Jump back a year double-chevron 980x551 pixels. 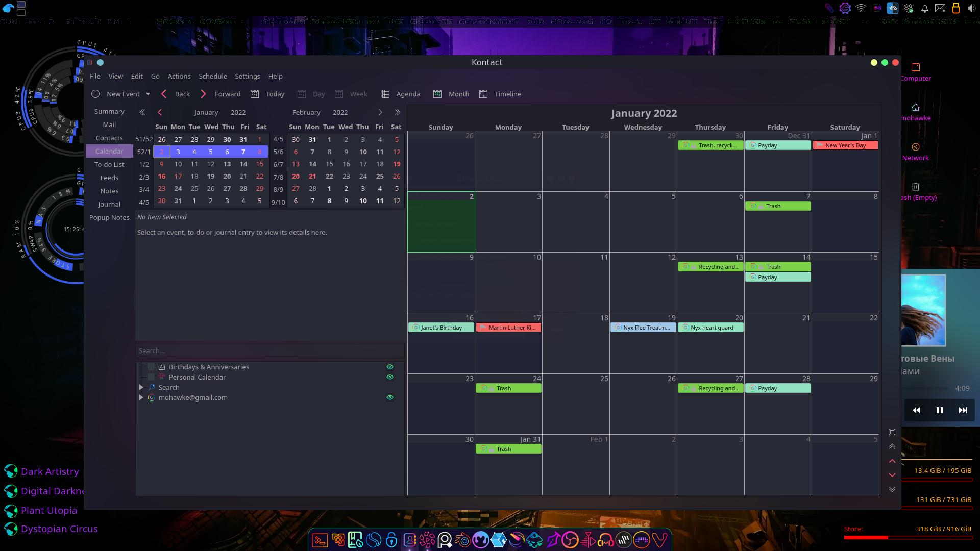coord(142,112)
